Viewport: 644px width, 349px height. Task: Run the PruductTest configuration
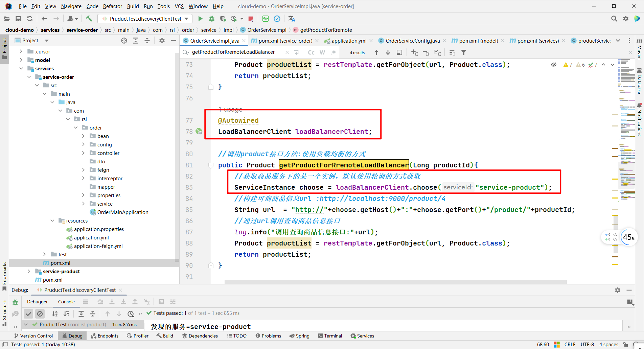[x=200, y=19]
